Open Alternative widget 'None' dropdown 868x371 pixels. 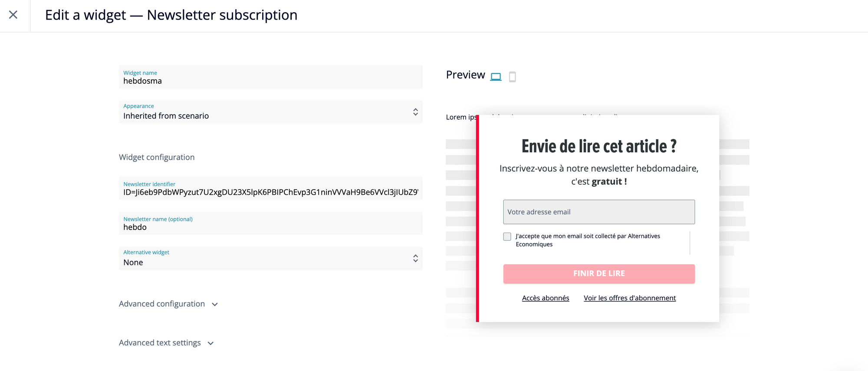pyautogui.click(x=271, y=259)
